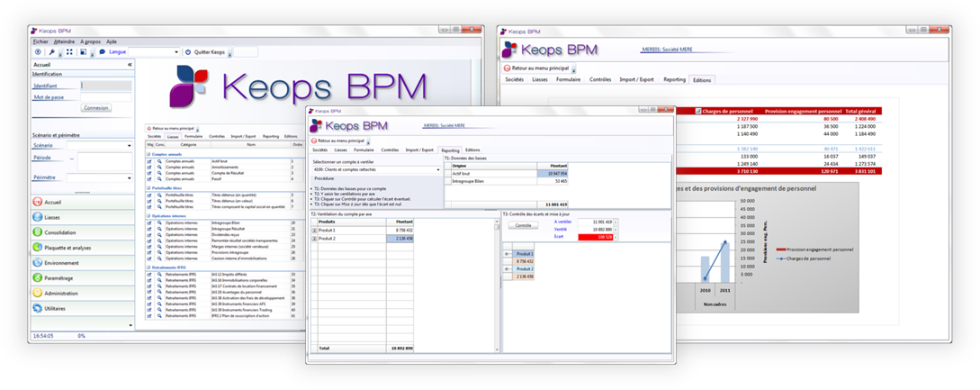The width and height of the screenshot is (980, 390).
Task: Click the edit icon for IAS 12 Impôts différés
Action: [x=149, y=274]
